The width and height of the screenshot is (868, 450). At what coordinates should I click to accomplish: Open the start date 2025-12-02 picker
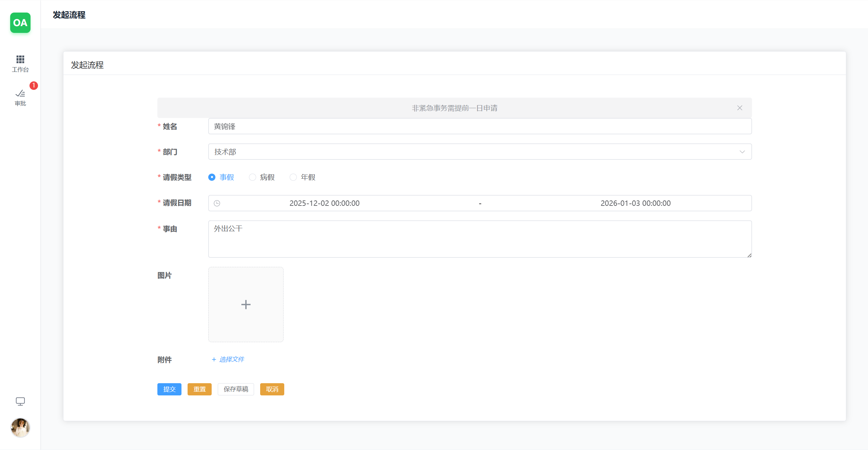[x=324, y=203]
